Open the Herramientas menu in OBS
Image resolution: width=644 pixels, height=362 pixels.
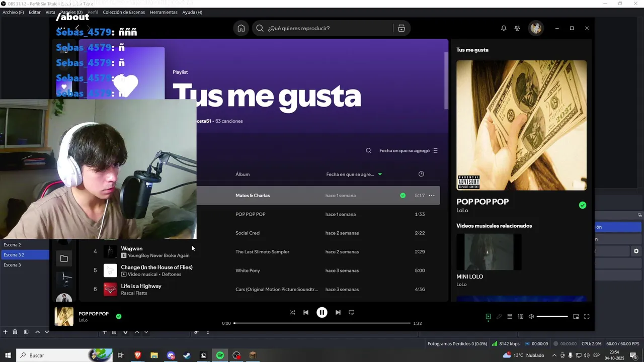(x=164, y=12)
